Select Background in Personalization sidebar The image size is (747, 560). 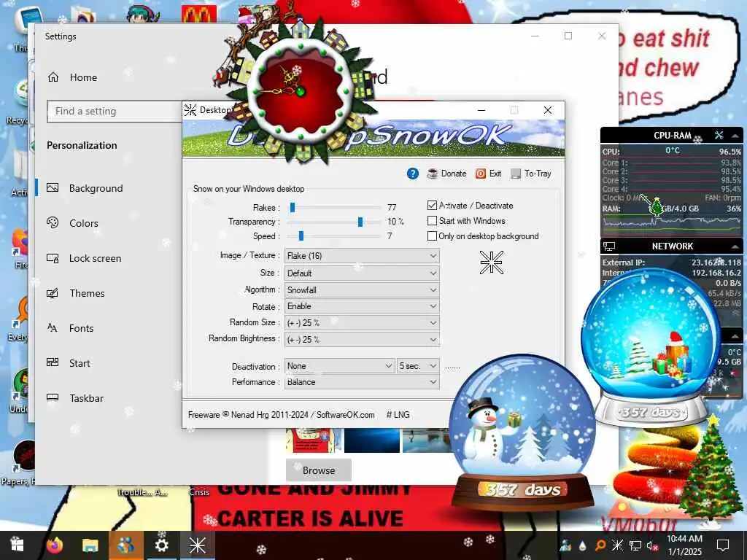pyautogui.click(x=96, y=188)
